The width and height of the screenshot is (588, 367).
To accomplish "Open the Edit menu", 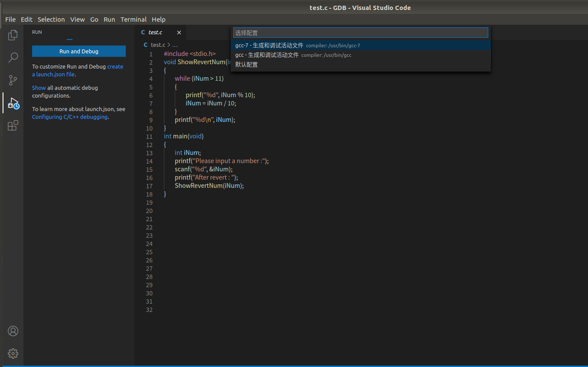I will point(26,20).
